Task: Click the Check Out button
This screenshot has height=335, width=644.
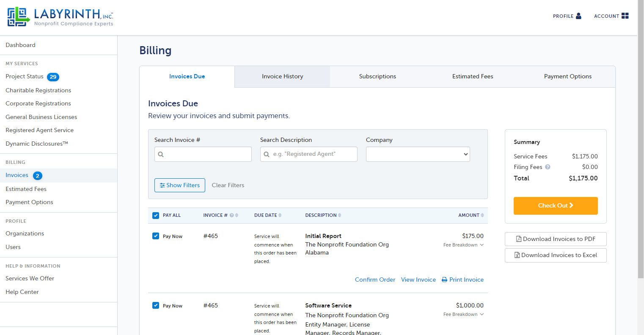Action: (x=556, y=206)
